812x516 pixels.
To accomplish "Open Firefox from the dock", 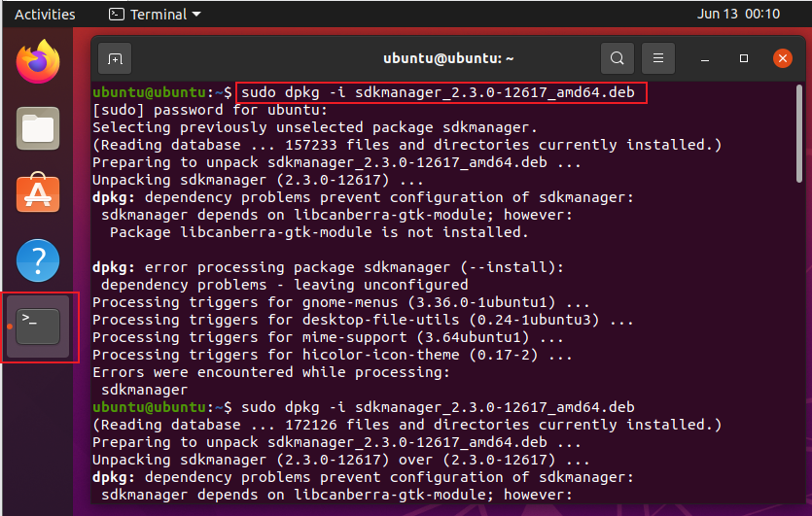I will pos(38,61).
